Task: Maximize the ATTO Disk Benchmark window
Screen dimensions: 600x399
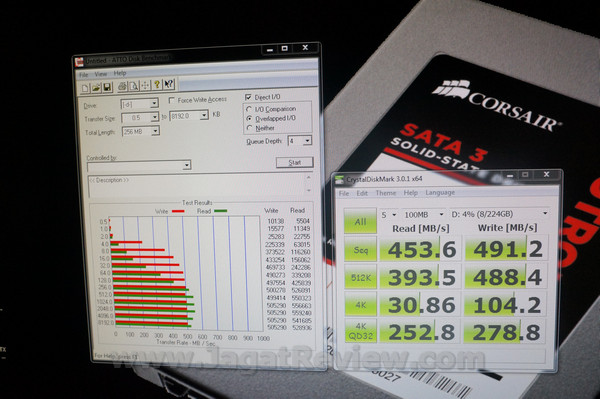Action: 285,48
